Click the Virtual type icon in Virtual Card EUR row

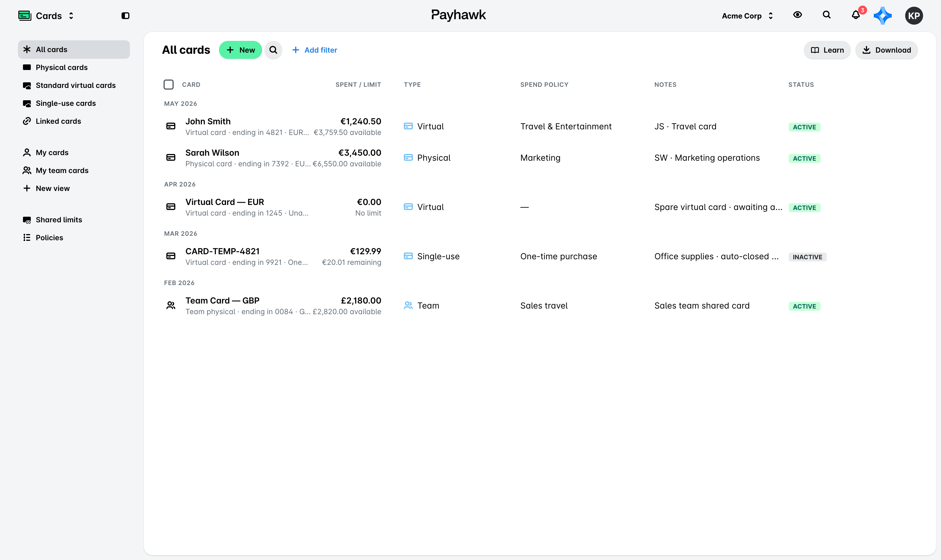tap(408, 207)
